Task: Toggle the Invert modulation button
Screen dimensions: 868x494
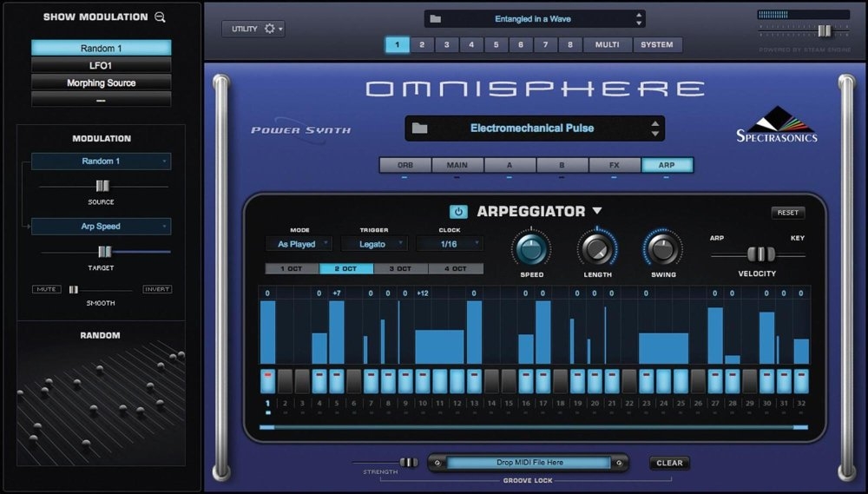Action: [157, 289]
